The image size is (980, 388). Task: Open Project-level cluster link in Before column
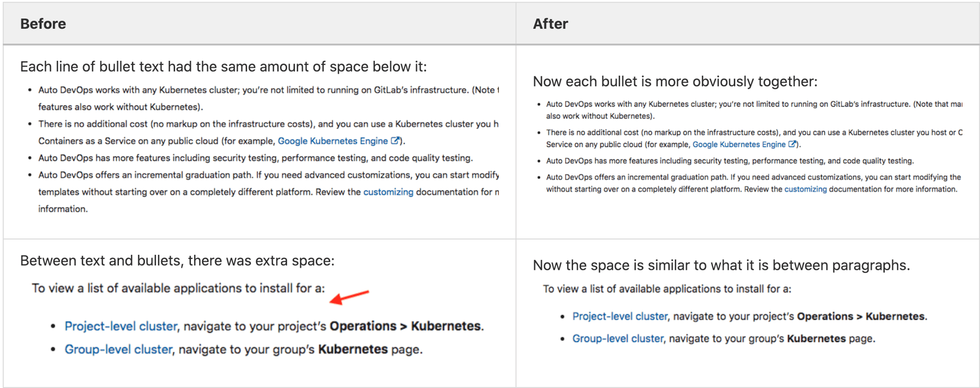pos(121,326)
